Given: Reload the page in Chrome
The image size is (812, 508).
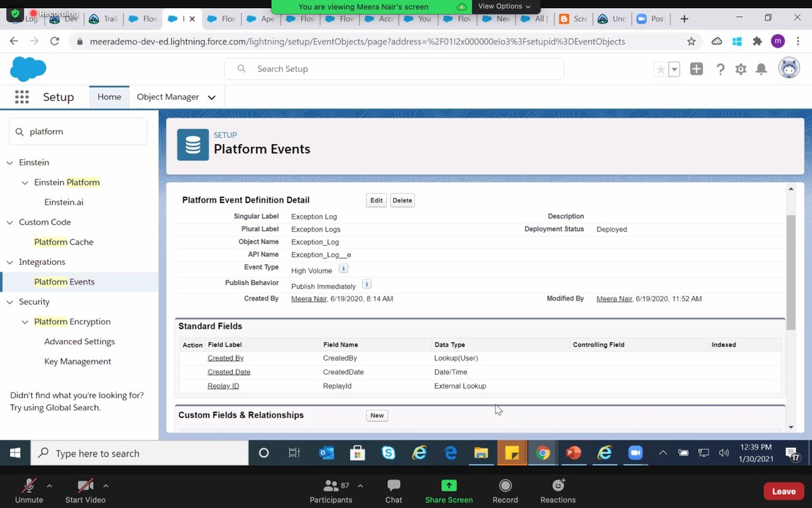Looking at the screenshot, I should 55,41.
